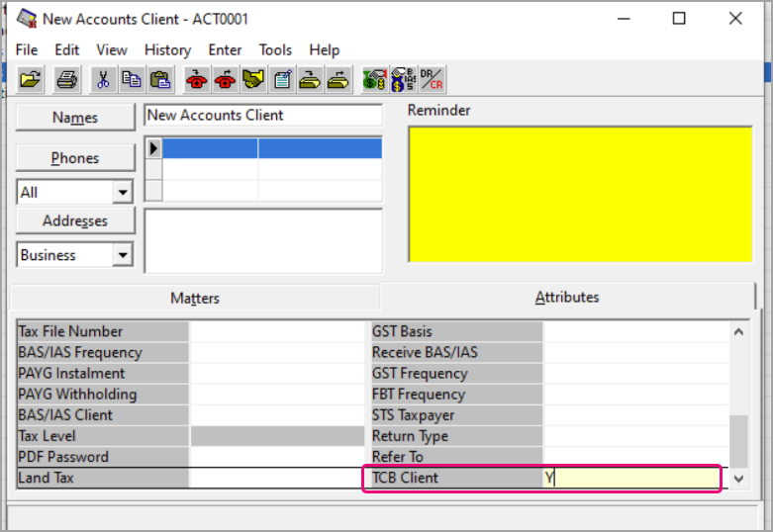Click the attributes scrollbar down arrow

click(739, 479)
